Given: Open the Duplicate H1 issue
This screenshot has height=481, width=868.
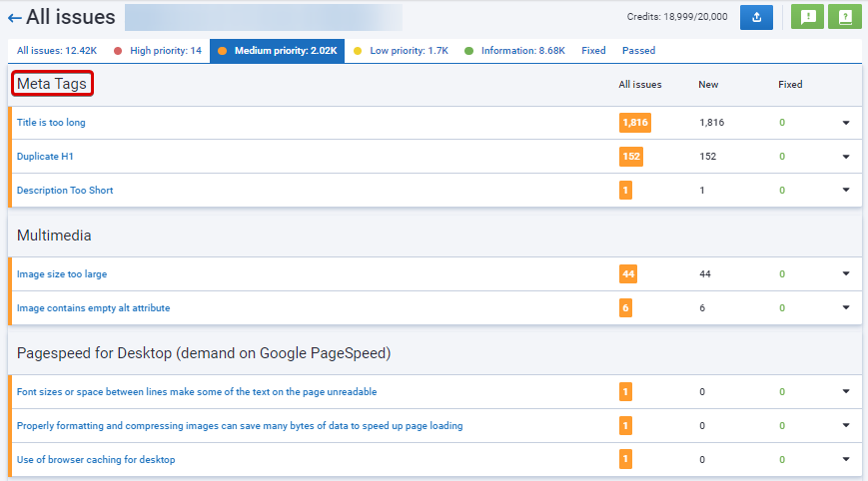Looking at the screenshot, I should pyautogui.click(x=45, y=157).
